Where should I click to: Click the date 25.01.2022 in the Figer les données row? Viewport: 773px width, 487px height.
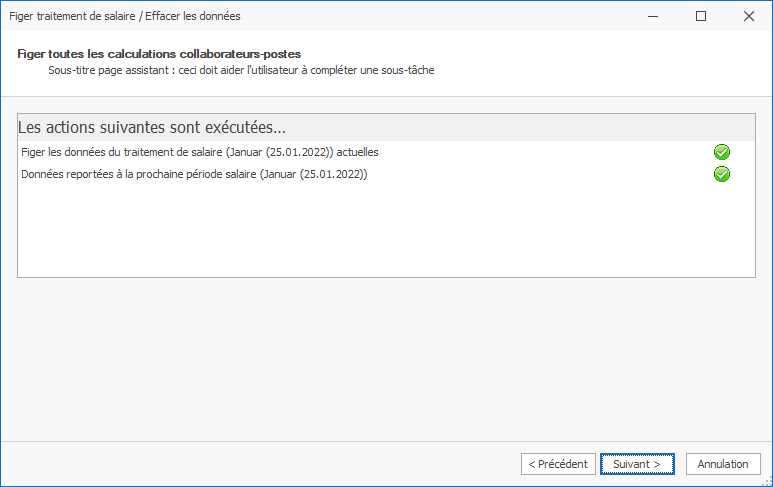tap(297, 152)
